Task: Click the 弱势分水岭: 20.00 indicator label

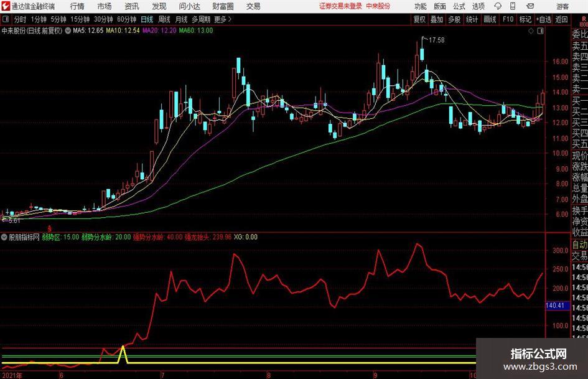Action: click(x=106, y=237)
